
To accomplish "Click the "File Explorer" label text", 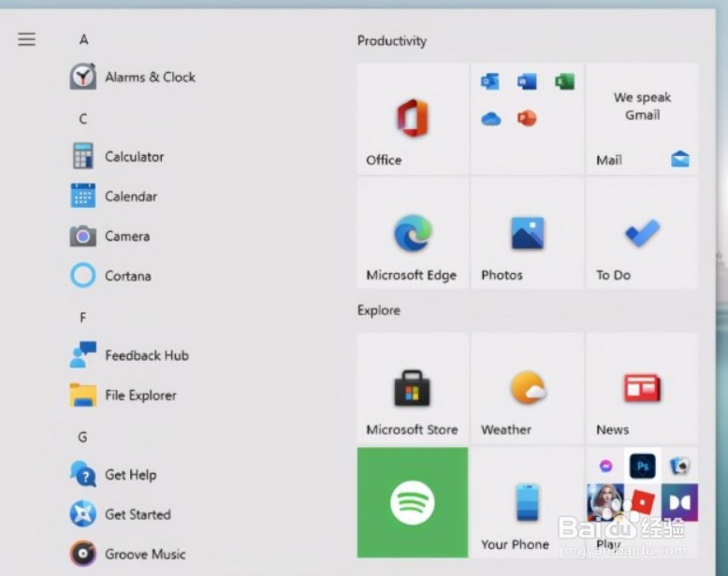I will pyautogui.click(x=140, y=396).
